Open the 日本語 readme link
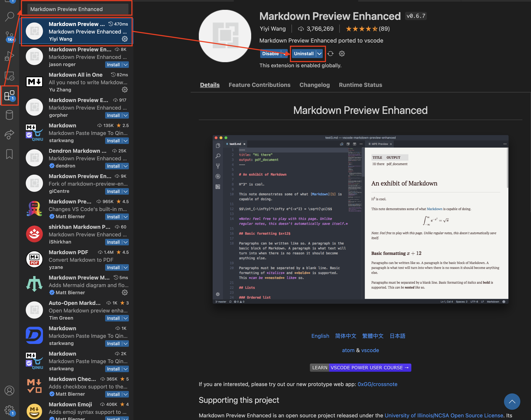Image resolution: width=531 pixels, height=420 pixels. (397, 336)
